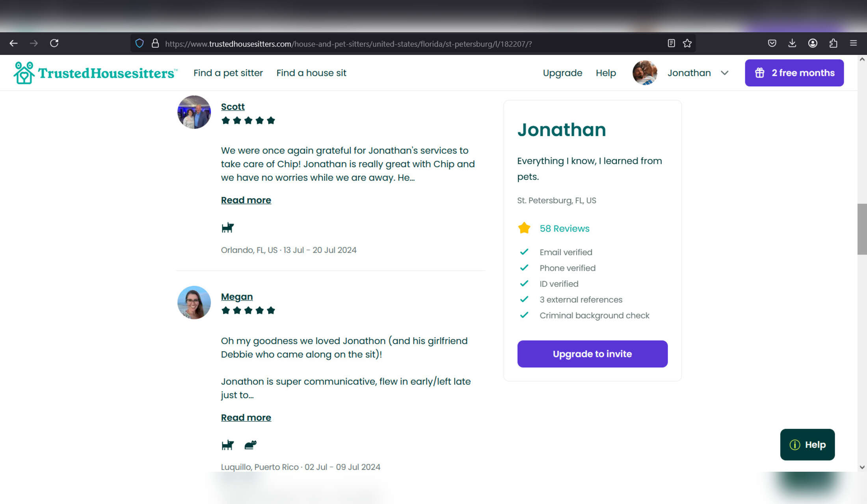Open the downloads toolbar icon
The image size is (867, 504).
coord(792,43)
